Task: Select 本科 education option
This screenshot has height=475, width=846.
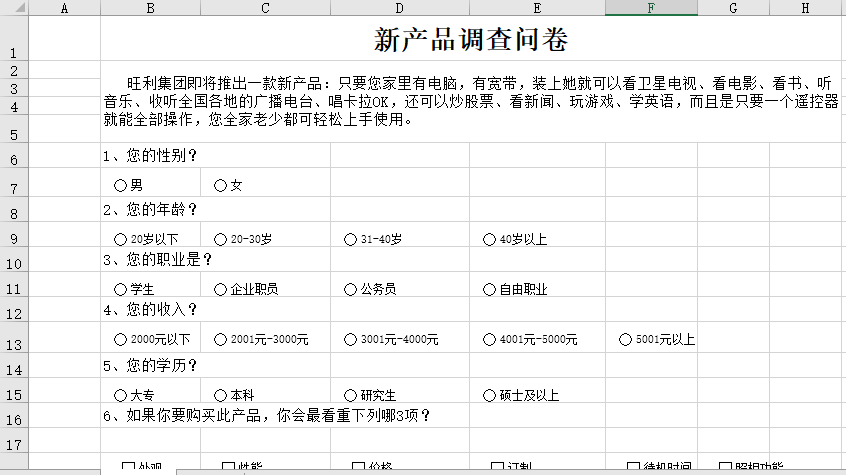Action: (x=220, y=394)
